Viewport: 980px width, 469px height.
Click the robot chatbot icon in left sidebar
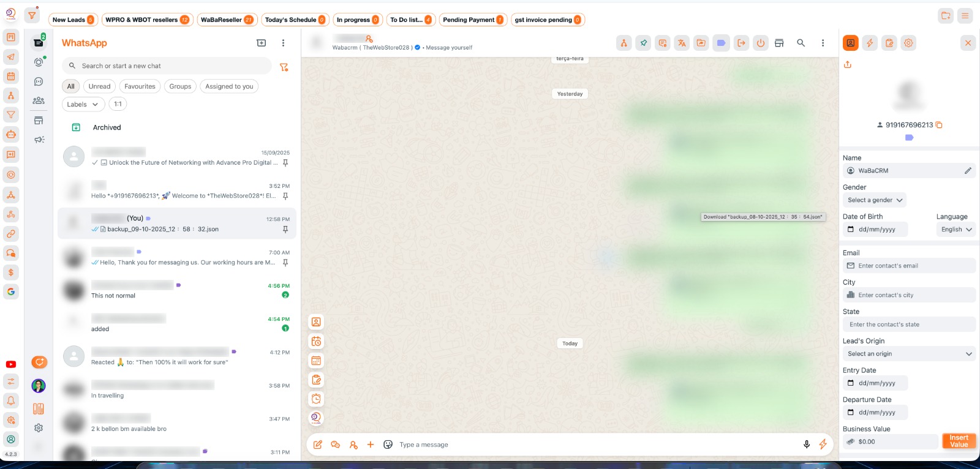pyautogui.click(x=11, y=135)
